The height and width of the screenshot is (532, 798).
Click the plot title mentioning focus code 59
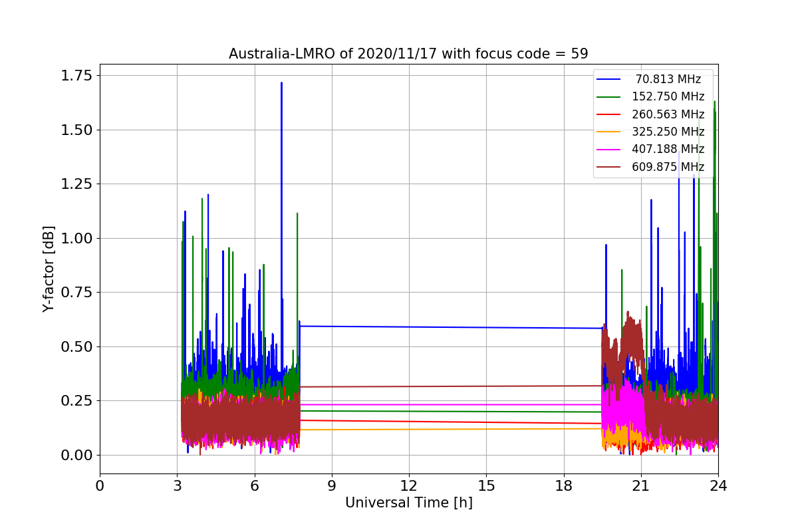pyautogui.click(x=408, y=54)
